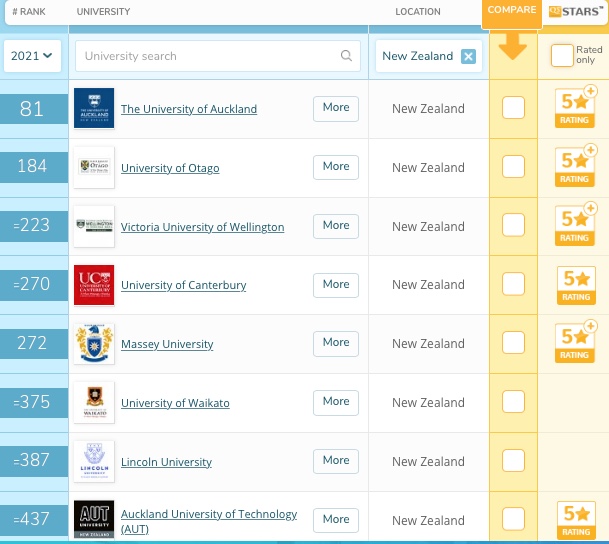Click More button for University of Canterbury

(x=336, y=285)
